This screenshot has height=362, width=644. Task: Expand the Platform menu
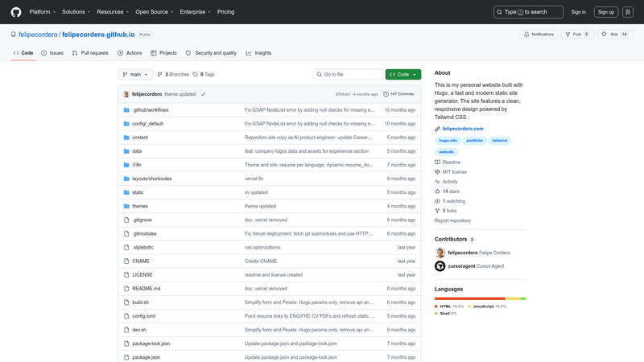(x=43, y=12)
